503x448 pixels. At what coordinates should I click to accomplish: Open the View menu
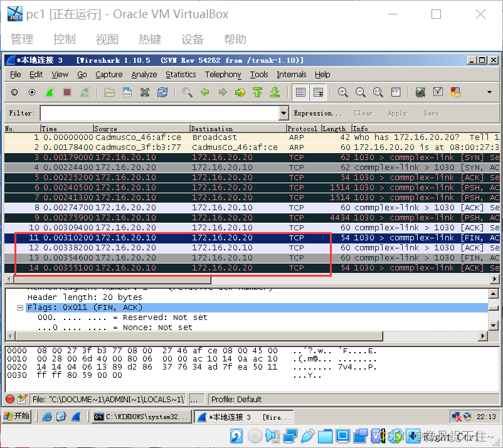tap(60, 75)
